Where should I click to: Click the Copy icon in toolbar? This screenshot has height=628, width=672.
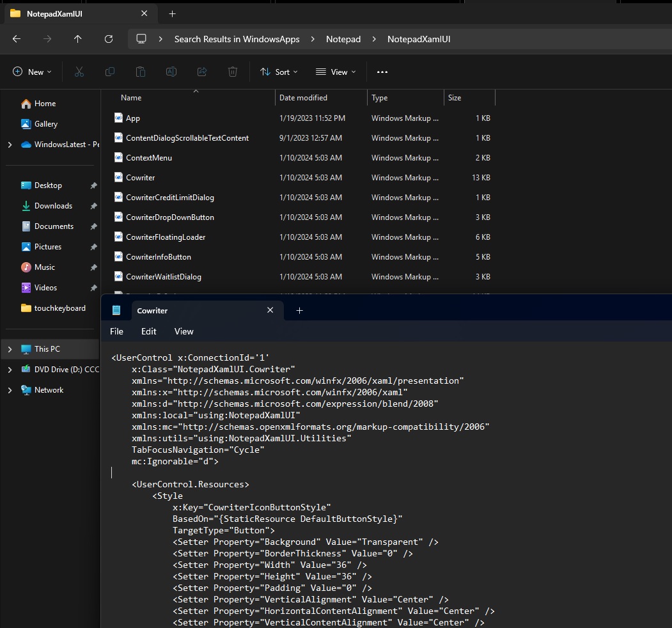click(110, 72)
